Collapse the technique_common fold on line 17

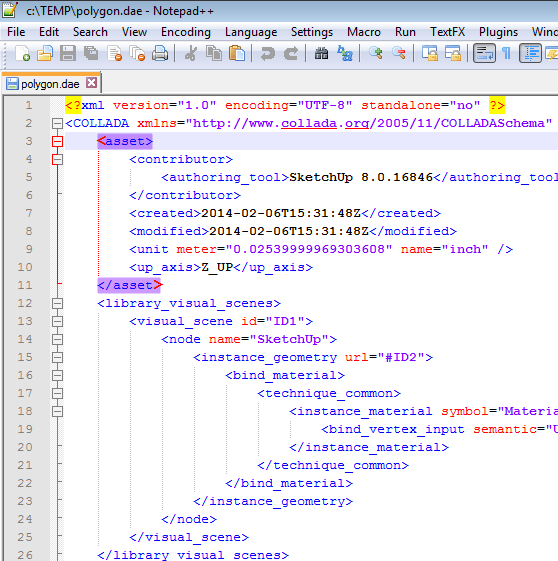click(57, 393)
